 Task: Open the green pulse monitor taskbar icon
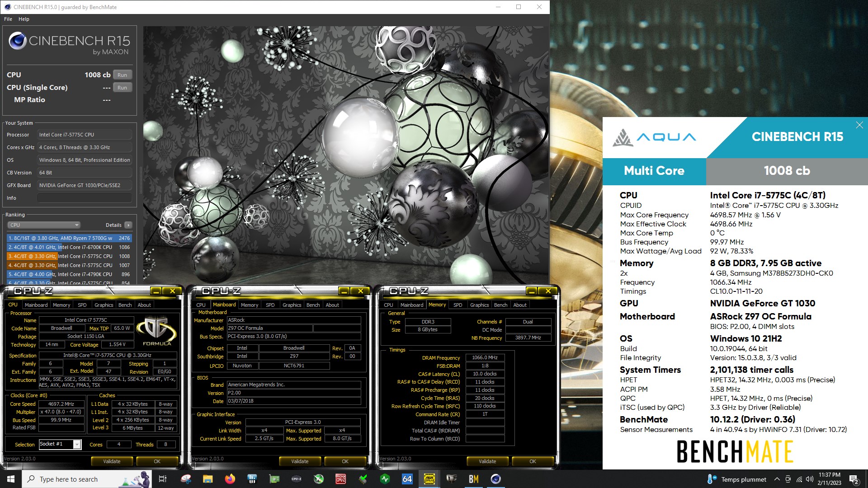coord(385,479)
